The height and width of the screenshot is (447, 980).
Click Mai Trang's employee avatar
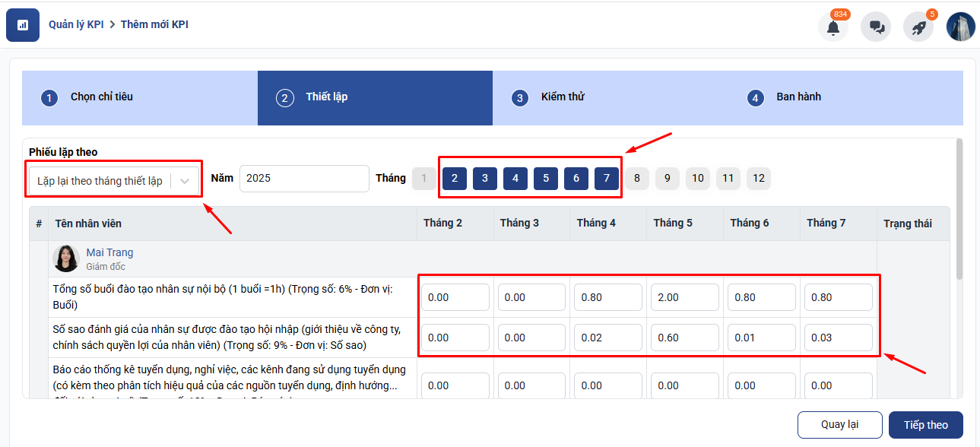pos(66,258)
